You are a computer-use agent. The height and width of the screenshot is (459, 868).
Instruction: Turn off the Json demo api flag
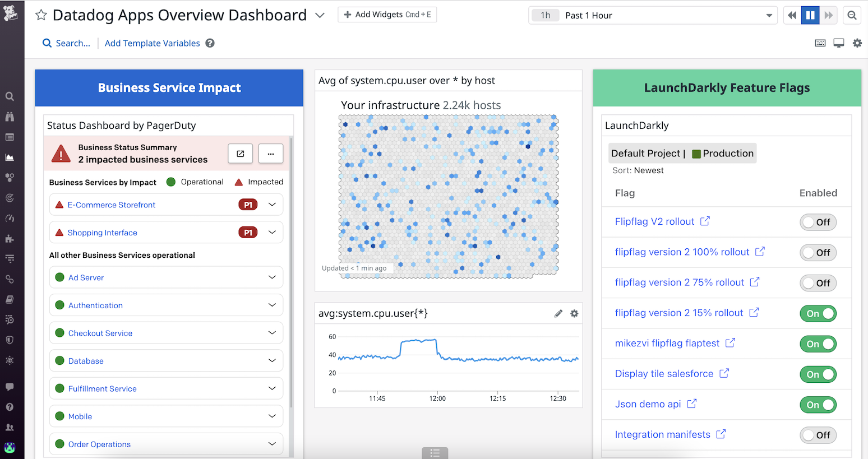(818, 405)
